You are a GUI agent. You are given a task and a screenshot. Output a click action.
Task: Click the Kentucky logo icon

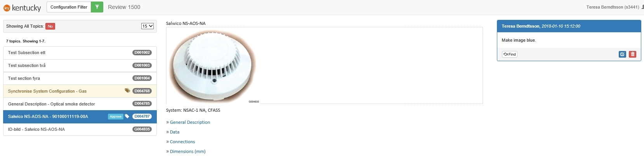[7, 8]
